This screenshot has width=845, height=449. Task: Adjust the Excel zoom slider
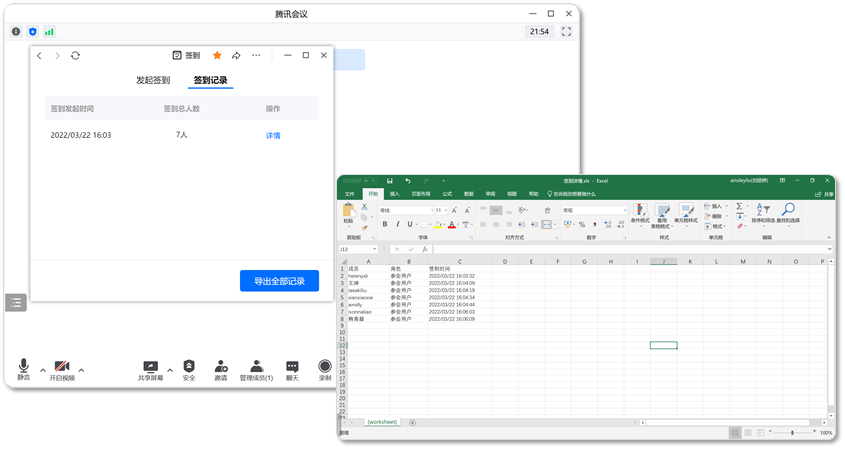click(792, 432)
